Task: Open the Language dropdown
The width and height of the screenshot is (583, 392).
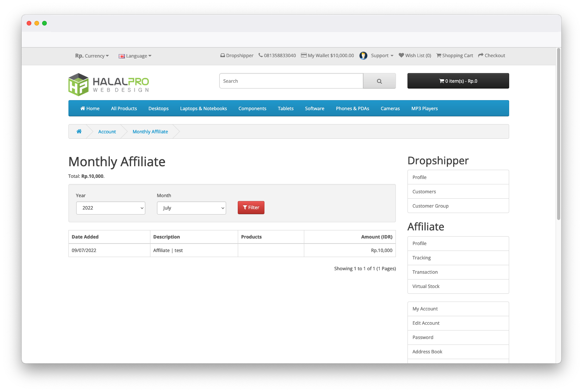Action: 135,56
